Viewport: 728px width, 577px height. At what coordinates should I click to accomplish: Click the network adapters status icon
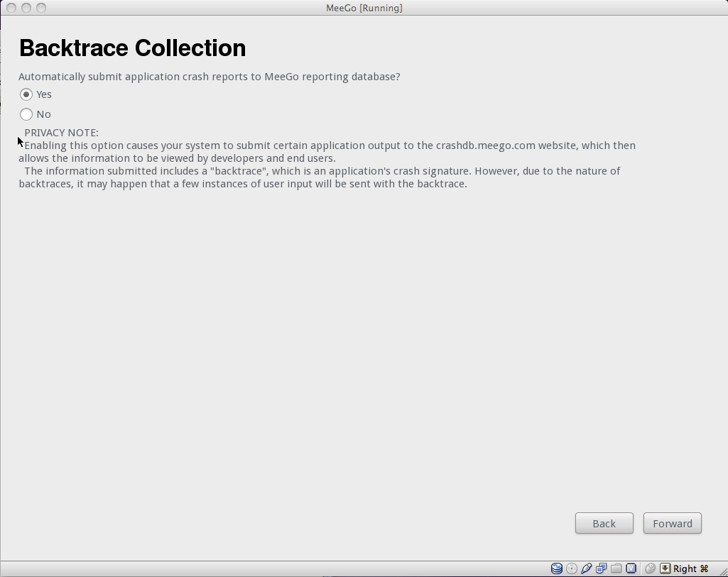click(x=602, y=568)
